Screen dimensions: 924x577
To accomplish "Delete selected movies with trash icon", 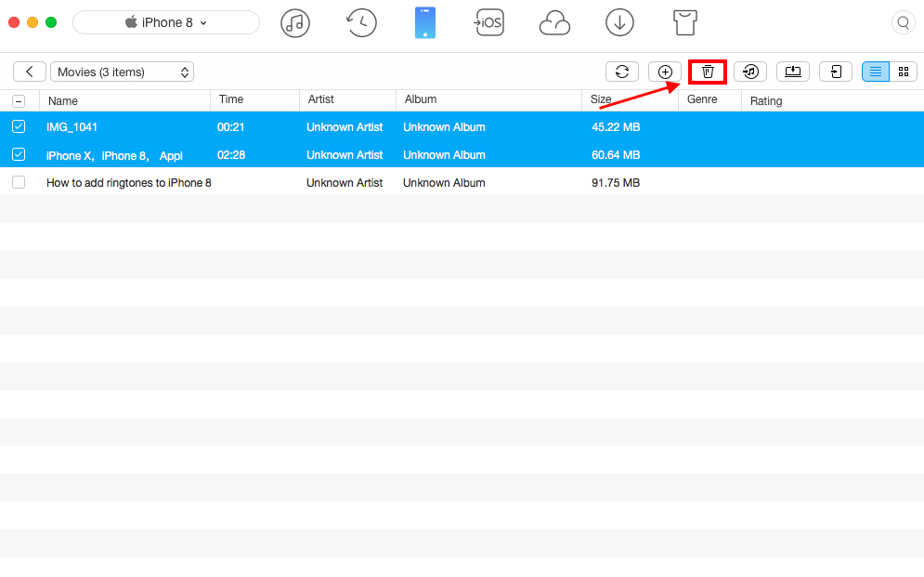I will point(707,72).
